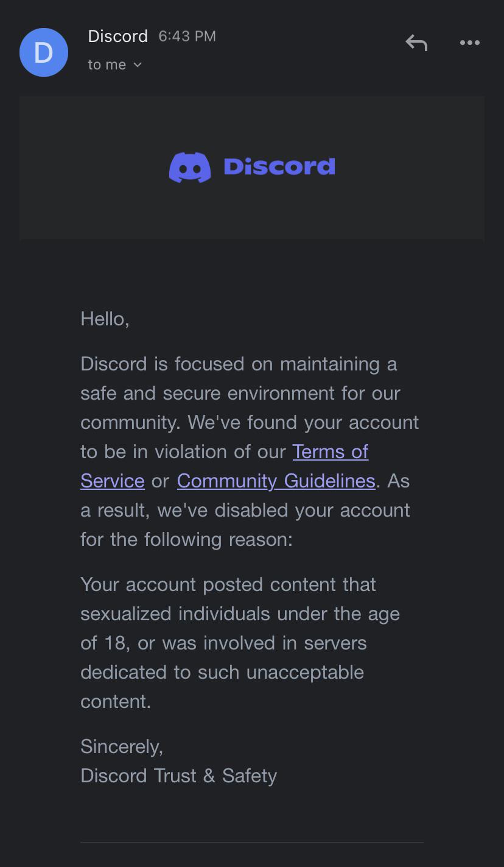Collapse the 'to me' dropdown arrow

pos(137,65)
